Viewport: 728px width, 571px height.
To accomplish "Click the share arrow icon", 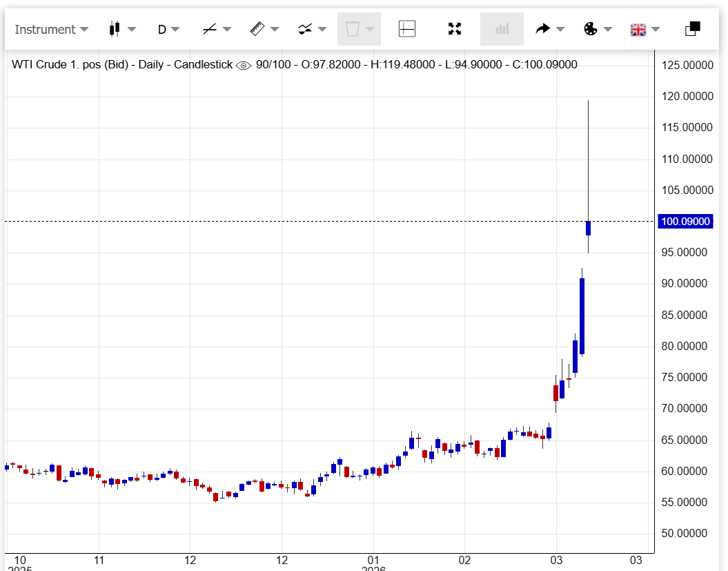I will (543, 29).
